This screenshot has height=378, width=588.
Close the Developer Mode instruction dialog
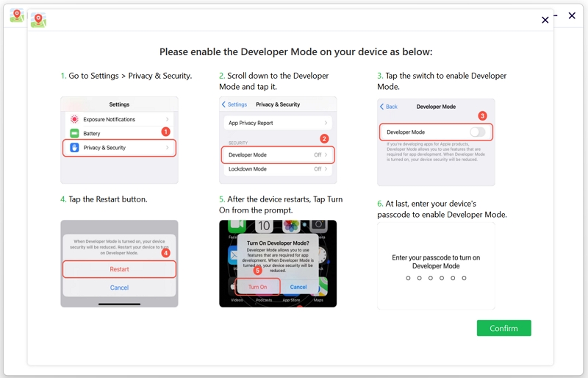pyautogui.click(x=545, y=21)
